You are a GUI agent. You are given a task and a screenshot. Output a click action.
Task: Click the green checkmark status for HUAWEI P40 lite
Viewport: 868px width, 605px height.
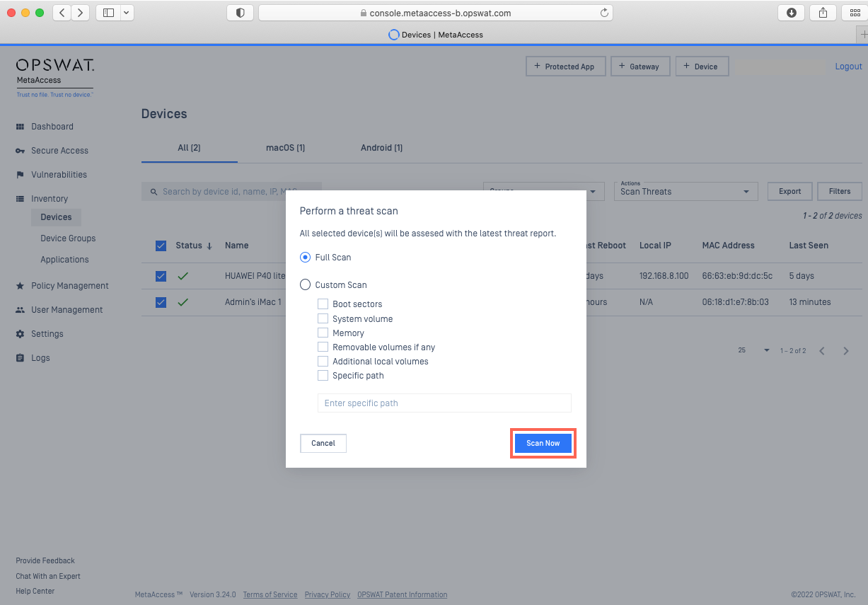pyautogui.click(x=183, y=276)
